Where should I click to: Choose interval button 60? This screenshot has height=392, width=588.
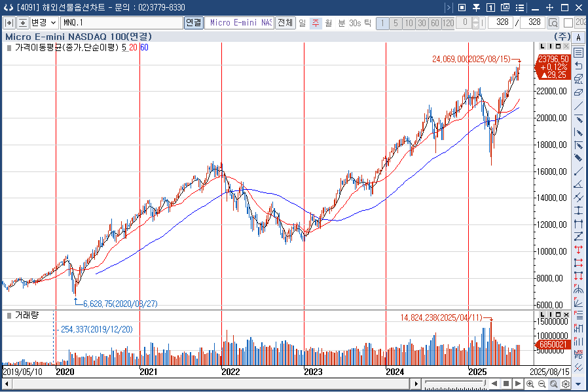435,23
